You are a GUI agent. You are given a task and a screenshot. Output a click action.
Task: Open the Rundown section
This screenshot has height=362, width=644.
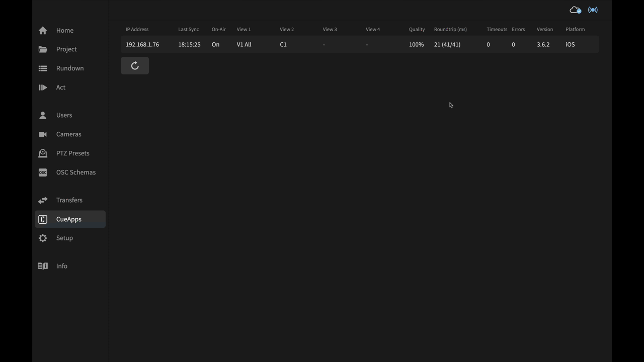(70, 68)
